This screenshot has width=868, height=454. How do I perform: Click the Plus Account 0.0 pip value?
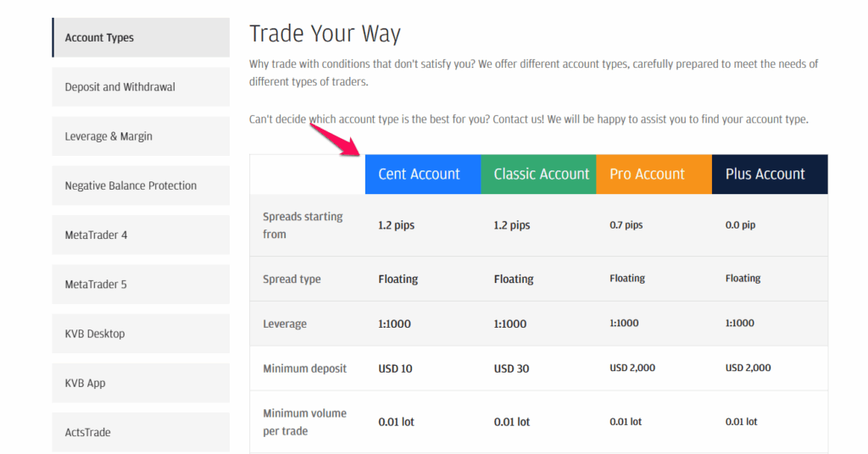[x=740, y=225]
